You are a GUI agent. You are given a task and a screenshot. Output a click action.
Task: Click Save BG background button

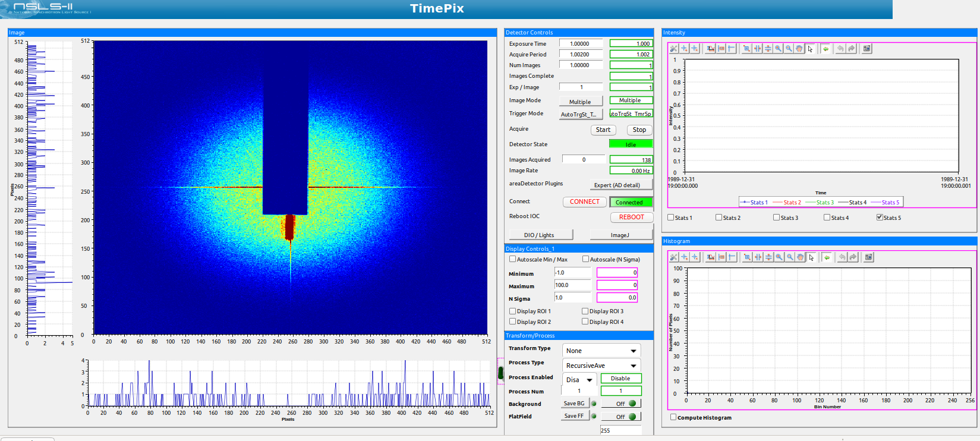pyautogui.click(x=574, y=404)
